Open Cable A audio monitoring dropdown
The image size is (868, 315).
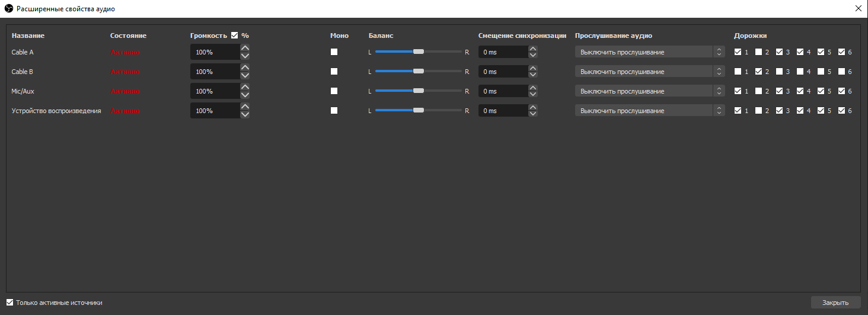pos(649,52)
